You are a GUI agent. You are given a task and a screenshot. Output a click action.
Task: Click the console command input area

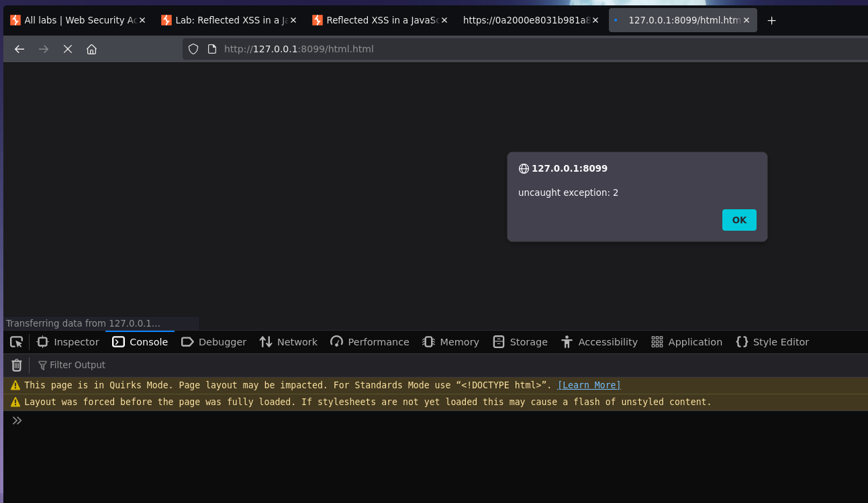tap(446, 421)
